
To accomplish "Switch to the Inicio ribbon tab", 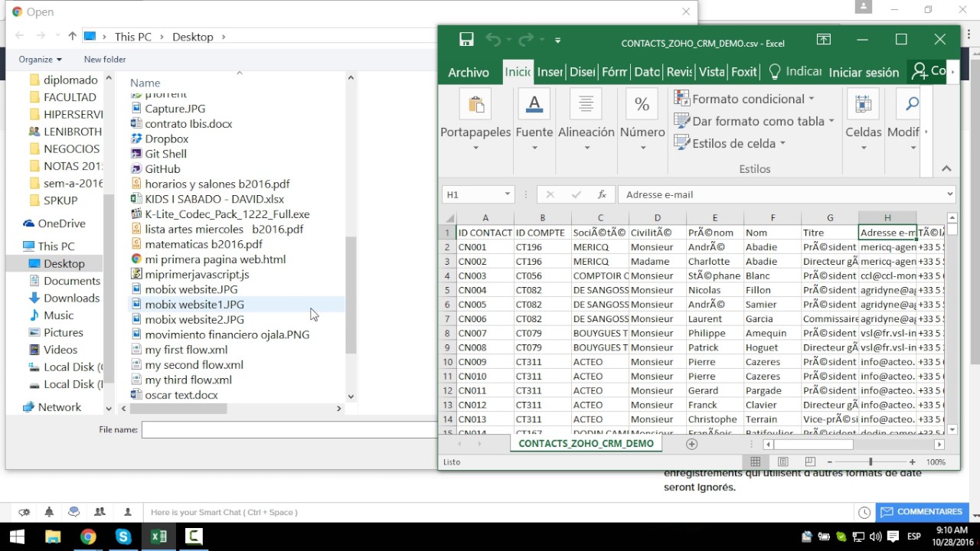I will [x=518, y=71].
